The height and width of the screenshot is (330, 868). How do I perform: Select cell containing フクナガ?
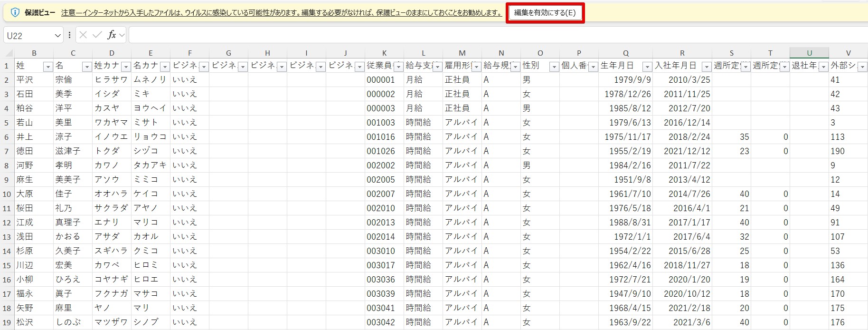(x=112, y=294)
